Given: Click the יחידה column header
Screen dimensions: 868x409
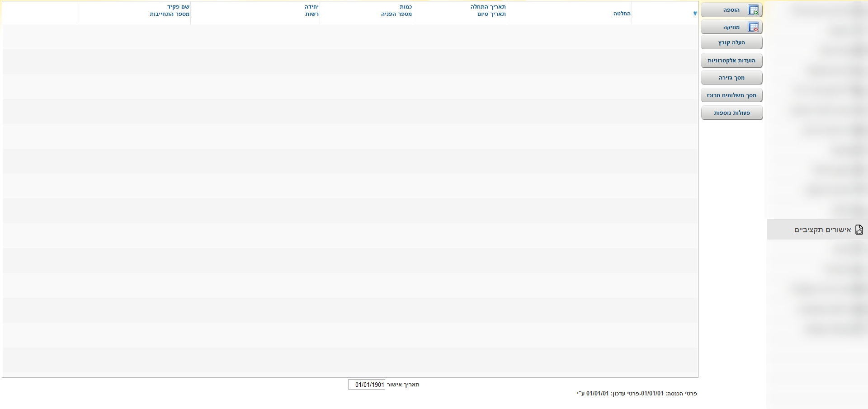Looking at the screenshot, I should pyautogui.click(x=311, y=7).
